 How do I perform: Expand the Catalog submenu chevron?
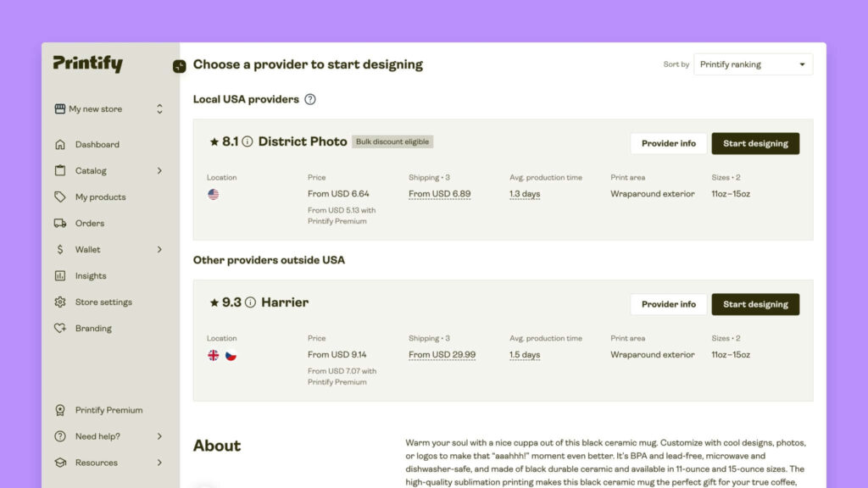[x=159, y=170]
